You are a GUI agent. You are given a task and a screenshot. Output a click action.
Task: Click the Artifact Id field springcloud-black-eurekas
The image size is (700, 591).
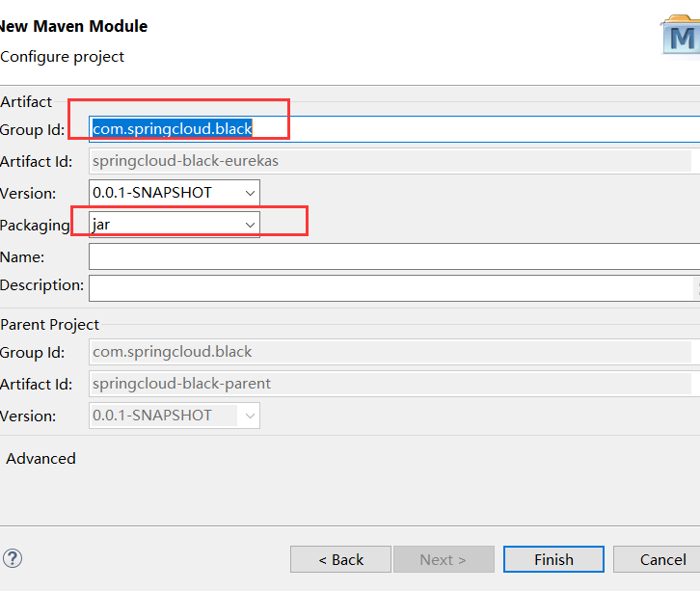(390, 161)
